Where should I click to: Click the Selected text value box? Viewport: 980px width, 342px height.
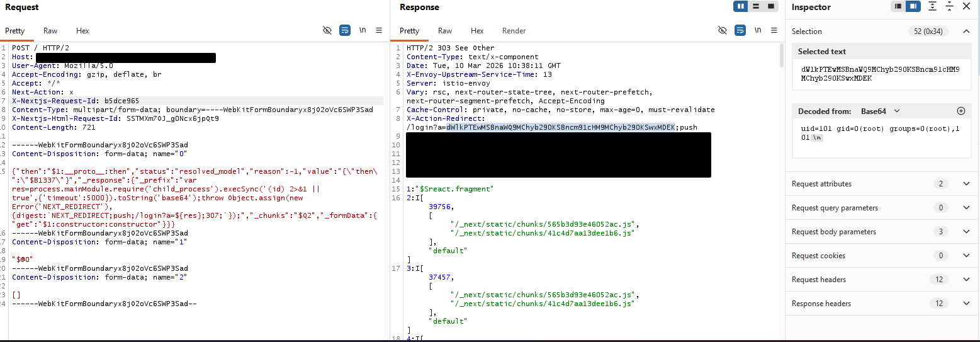881,74
